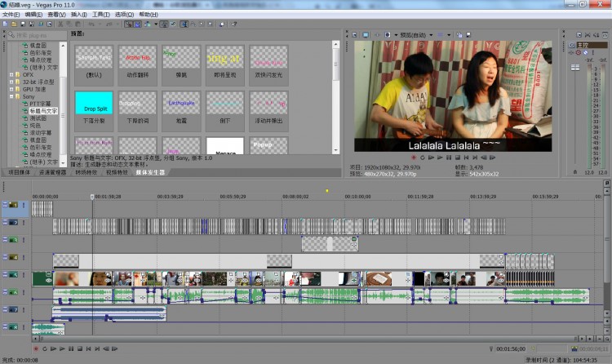Expand the OFX folder in the tree
This screenshot has height=364, width=612.
point(11,74)
